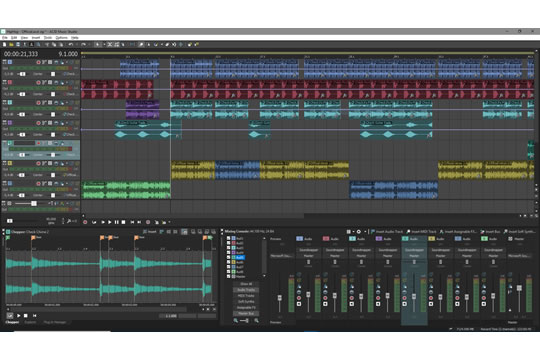Switch to the Plug-In Manager tab
This screenshot has height=360, width=540.
(55, 322)
